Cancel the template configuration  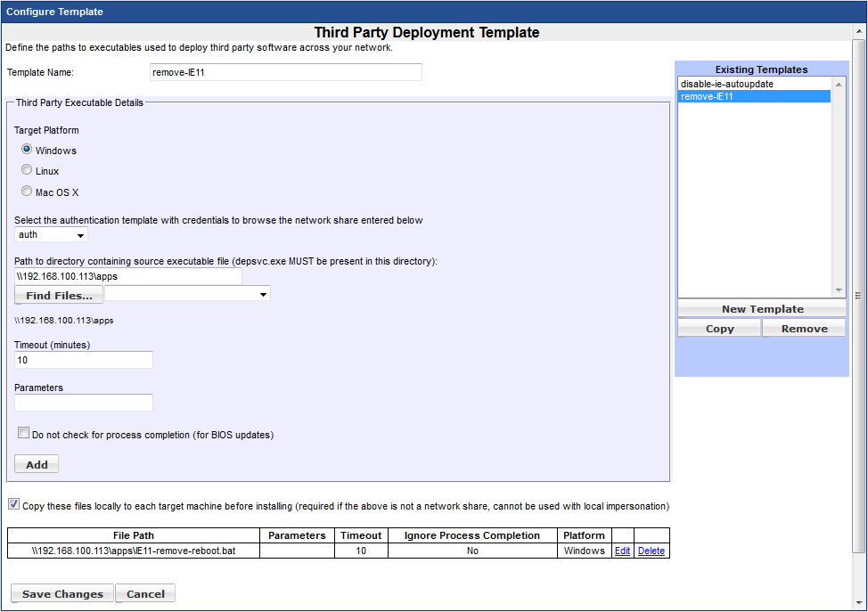pos(145,594)
